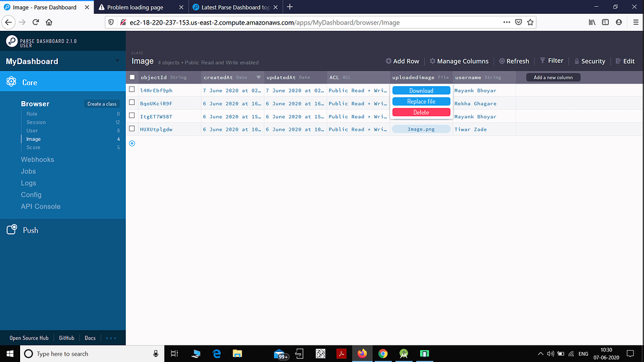Click the Create a class button

(x=101, y=104)
